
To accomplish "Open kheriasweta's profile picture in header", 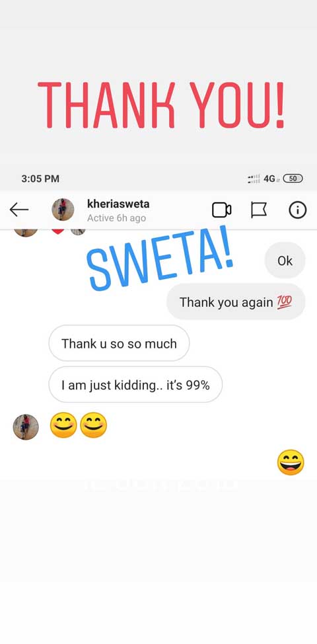I will (63, 210).
